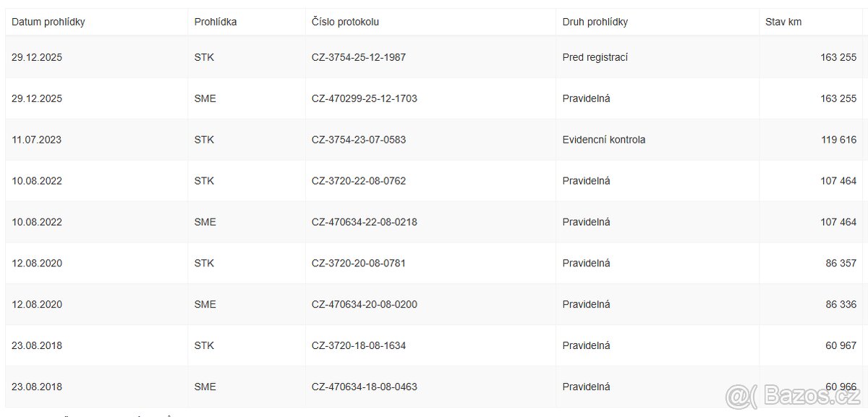Click protocol number CZ-3720-18-08-1634

tap(359, 346)
